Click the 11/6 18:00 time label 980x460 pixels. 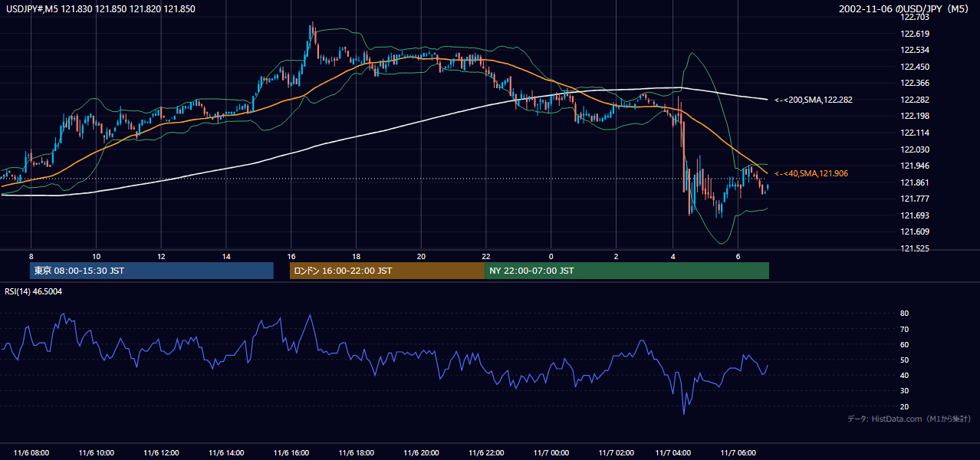[356, 453]
